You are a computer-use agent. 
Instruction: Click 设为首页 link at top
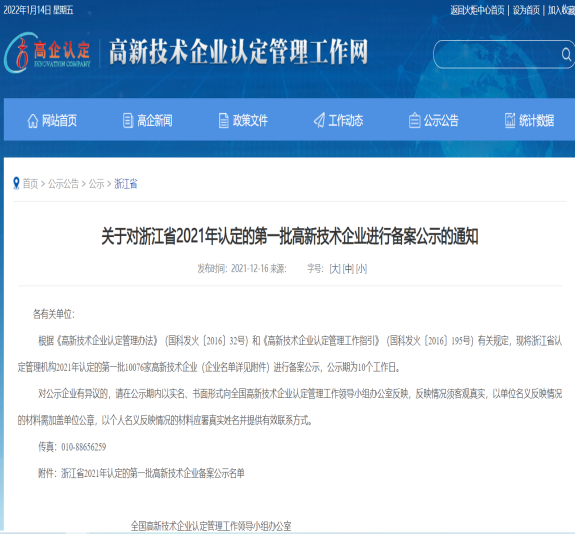(x=526, y=10)
